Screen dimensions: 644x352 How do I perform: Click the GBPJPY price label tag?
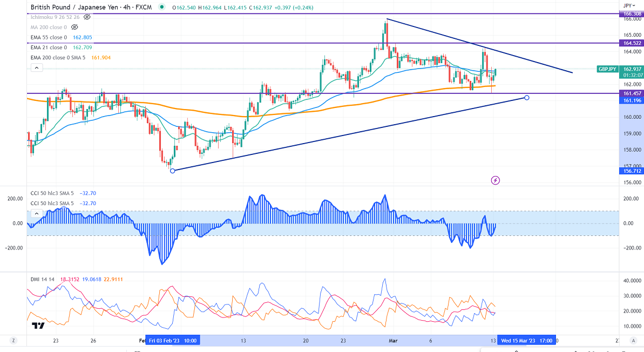(x=607, y=69)
